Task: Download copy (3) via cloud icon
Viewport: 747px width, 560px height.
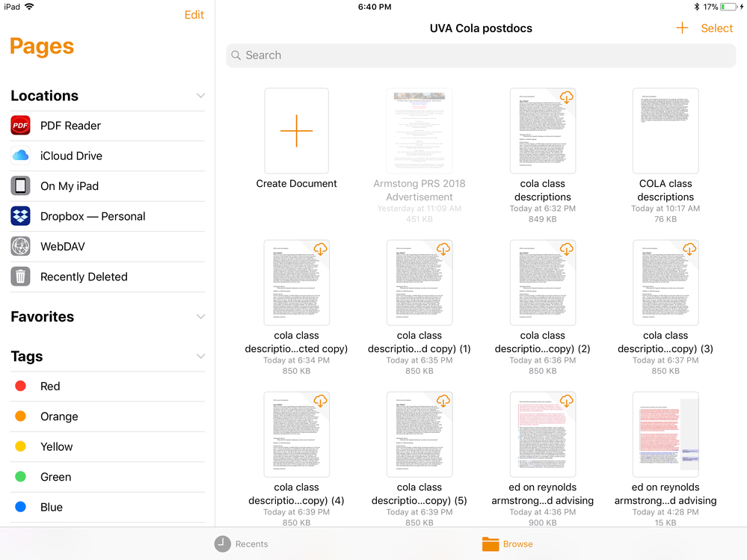Action: click(689, 248)
